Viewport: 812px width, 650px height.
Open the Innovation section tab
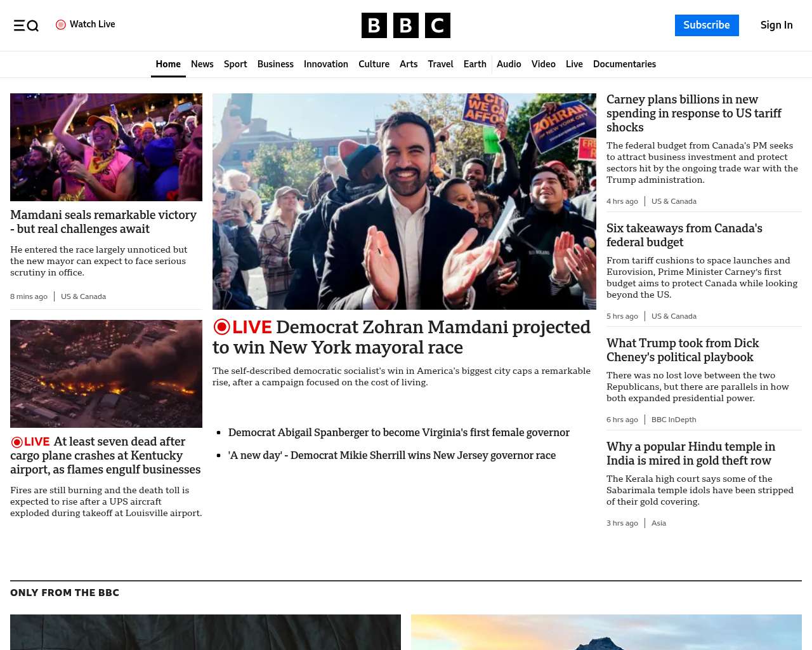click(325, 64)
